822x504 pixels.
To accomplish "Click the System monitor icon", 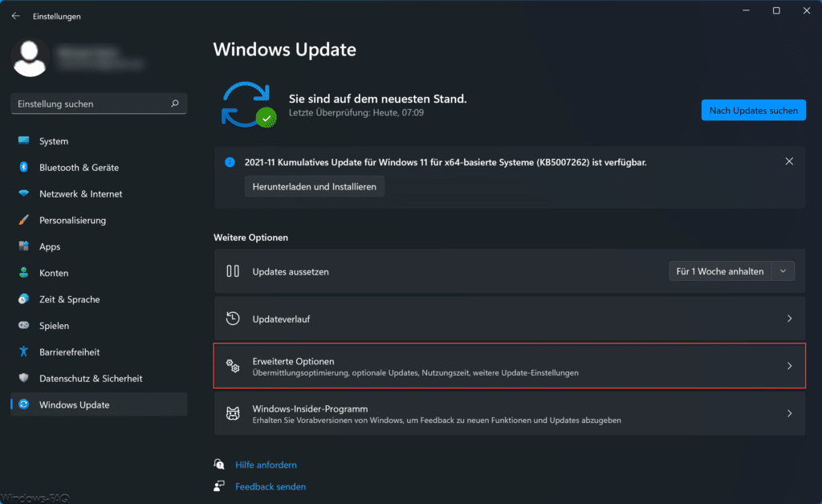I will point(23,140).
